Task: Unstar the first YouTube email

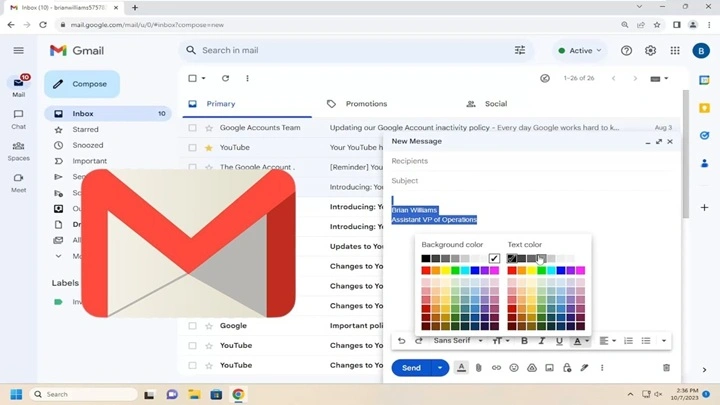Action: coord(209,148)
